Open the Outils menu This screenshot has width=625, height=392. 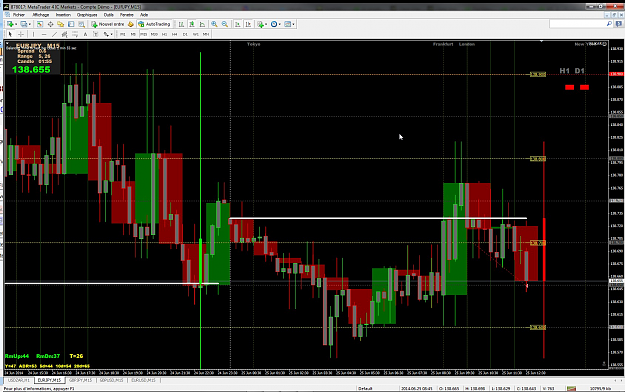pyautogui.click(x=109, y=15)
